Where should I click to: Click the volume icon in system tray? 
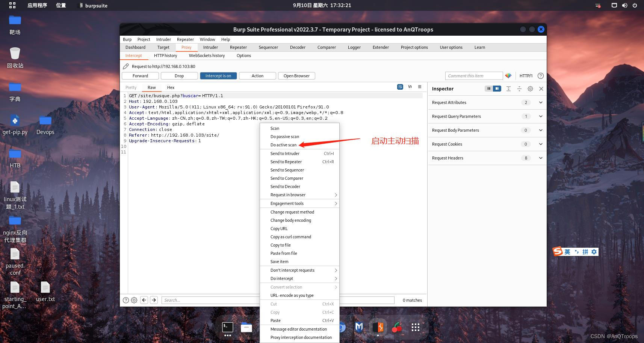[624, 5]
